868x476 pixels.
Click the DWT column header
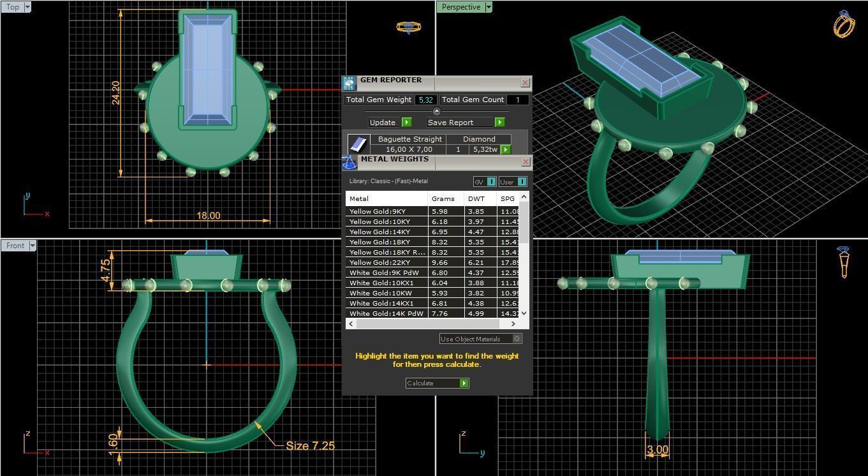(480, 198)
